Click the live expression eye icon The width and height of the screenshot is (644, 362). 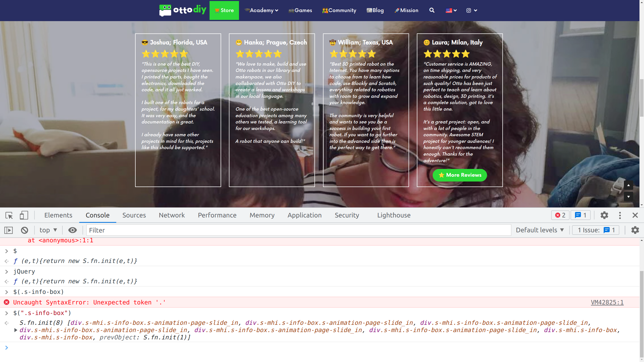pyautogui.click(x=72, y=230)
